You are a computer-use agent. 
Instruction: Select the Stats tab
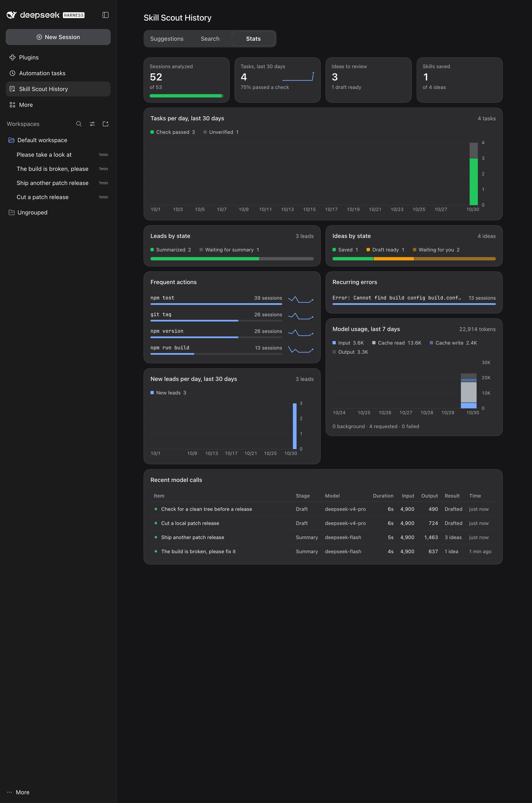pos(254,39)
